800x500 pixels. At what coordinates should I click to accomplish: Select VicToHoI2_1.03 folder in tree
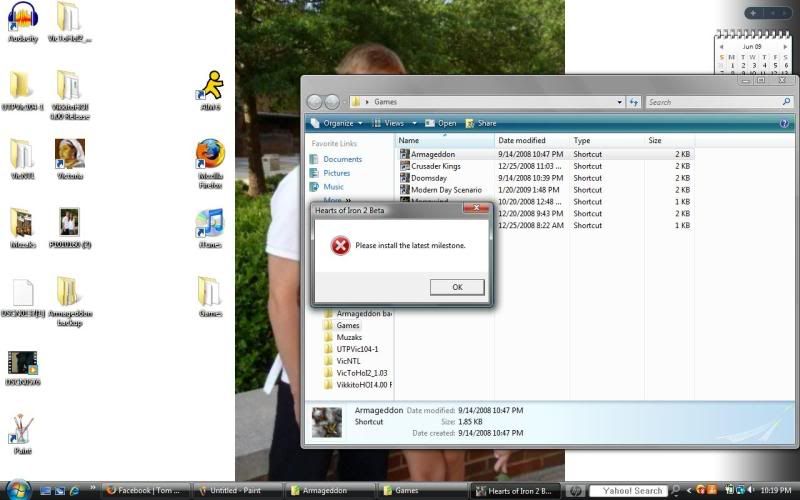pyautogui.click(x=356, y=373)
